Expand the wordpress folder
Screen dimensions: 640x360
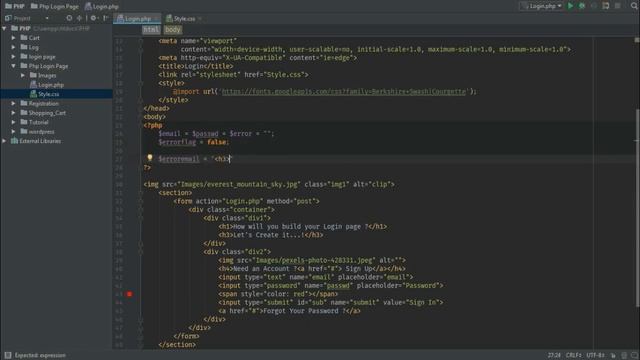tap(13, 132)
